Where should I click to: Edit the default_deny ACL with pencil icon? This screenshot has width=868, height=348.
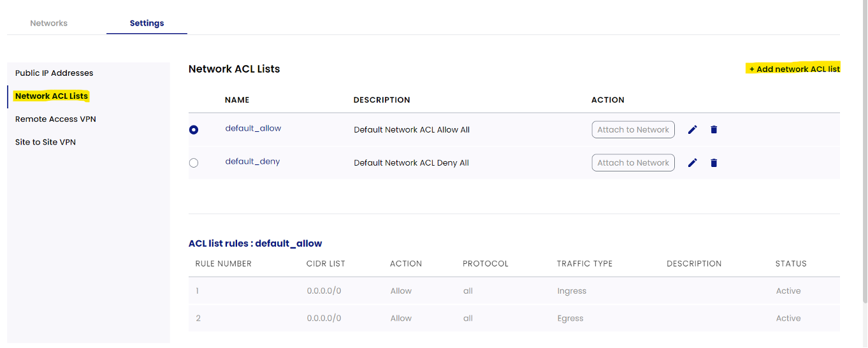pos(693,163)
